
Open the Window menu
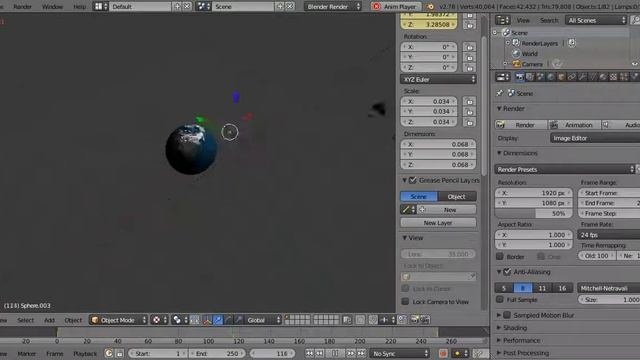pyautogui.click(x=53, y=7)
